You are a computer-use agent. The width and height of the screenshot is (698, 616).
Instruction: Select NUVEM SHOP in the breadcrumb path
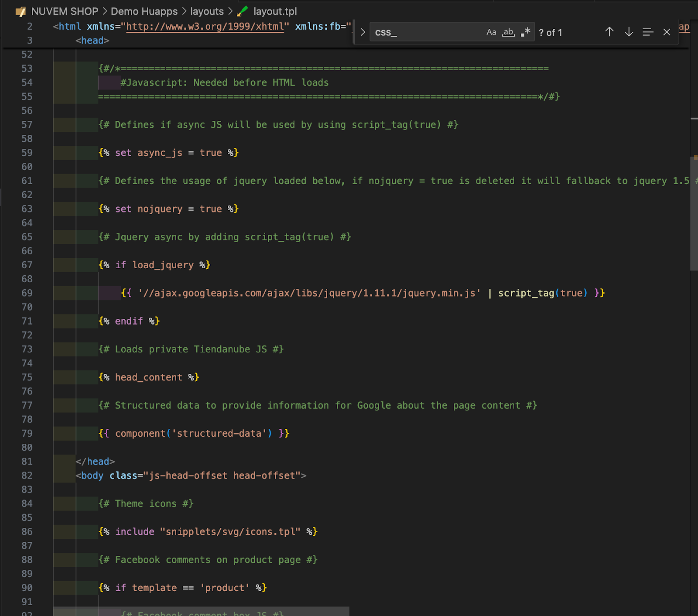click(x=65, y=11)
